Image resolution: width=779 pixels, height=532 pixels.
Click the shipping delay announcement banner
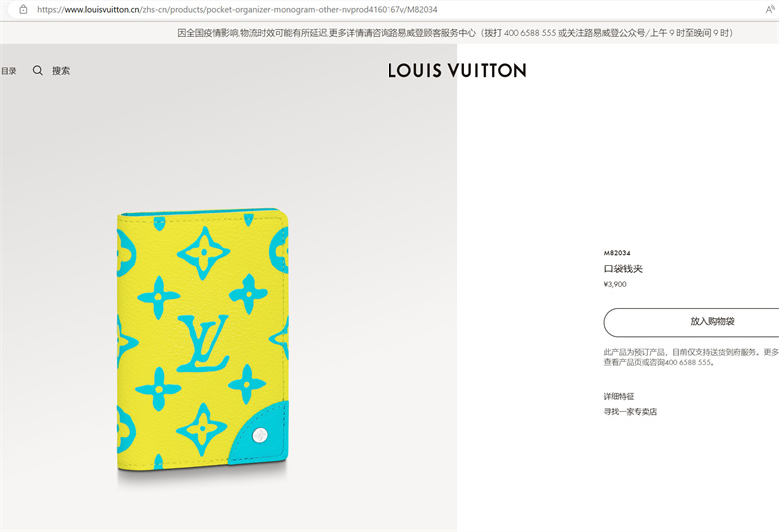click(454, 33)
